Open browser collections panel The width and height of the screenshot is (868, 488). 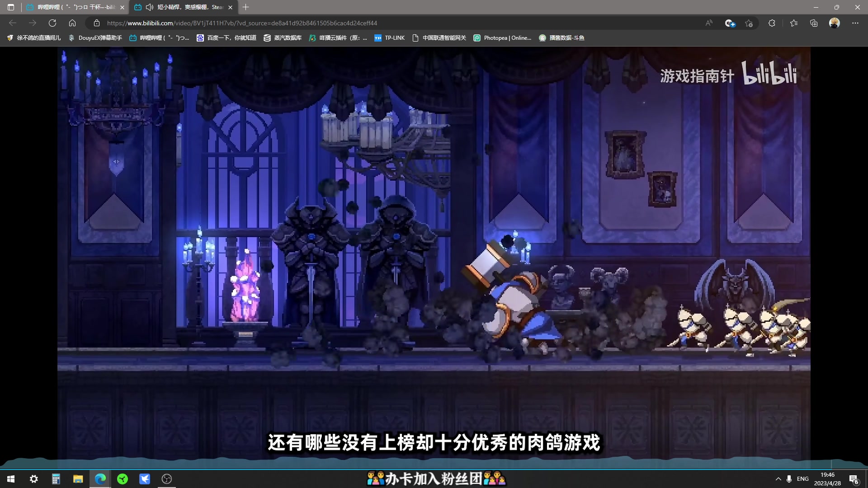[814, 23]
